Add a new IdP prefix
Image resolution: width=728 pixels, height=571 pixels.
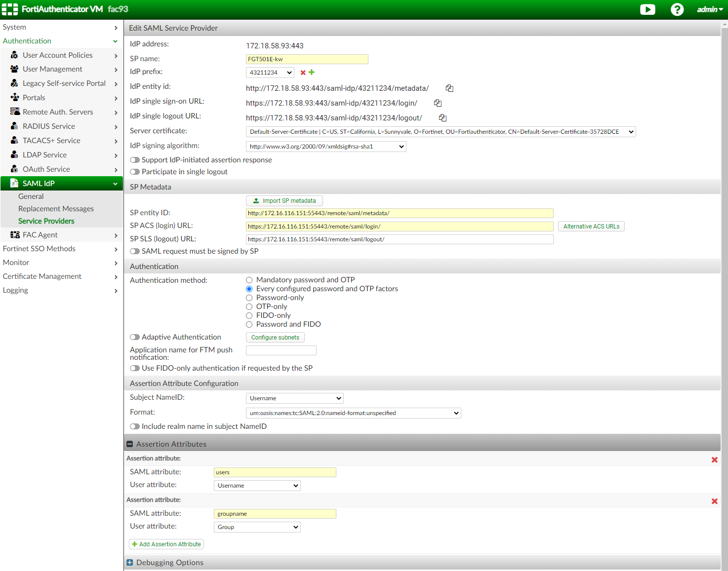pos(312,72)
